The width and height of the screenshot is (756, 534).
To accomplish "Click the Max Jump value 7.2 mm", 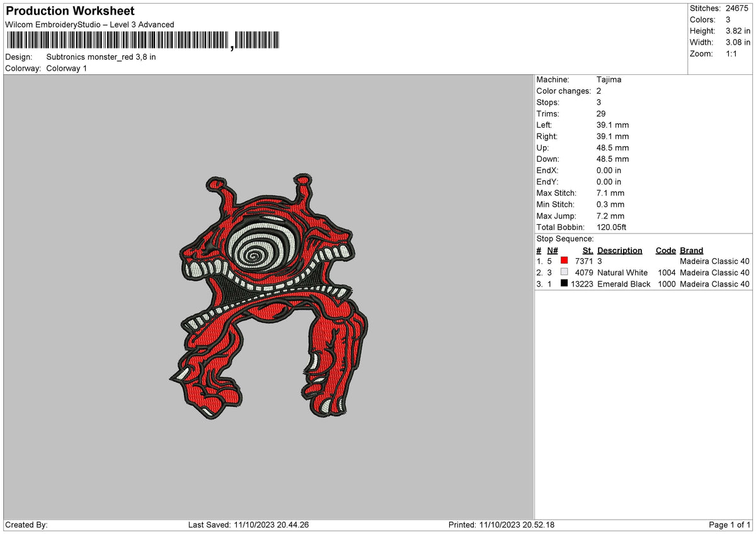I will (x=610, y=215).
